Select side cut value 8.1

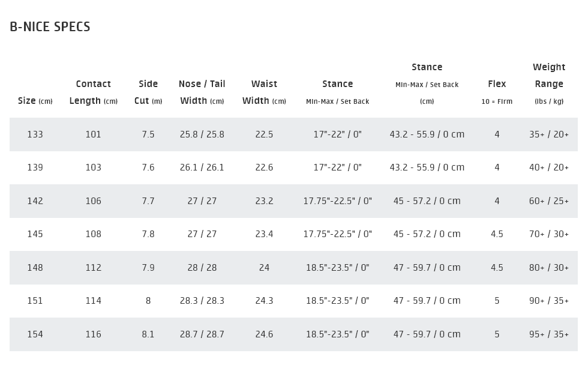pos(148,334)
